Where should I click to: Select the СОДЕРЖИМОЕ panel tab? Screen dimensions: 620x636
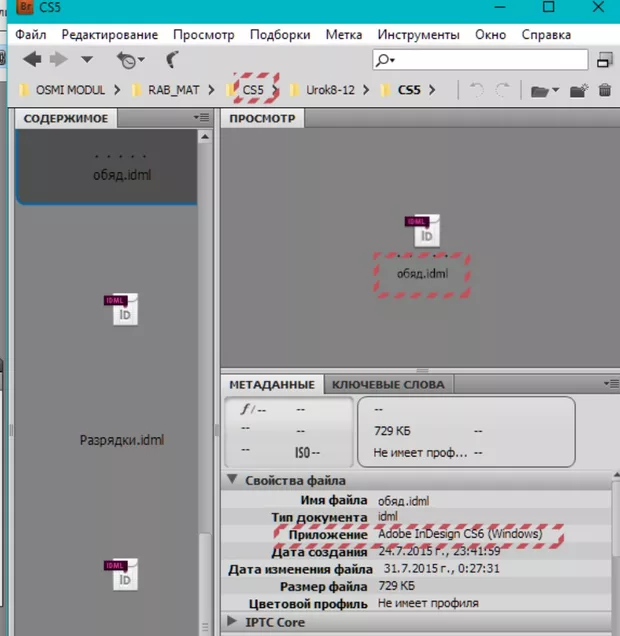point(66,118)
